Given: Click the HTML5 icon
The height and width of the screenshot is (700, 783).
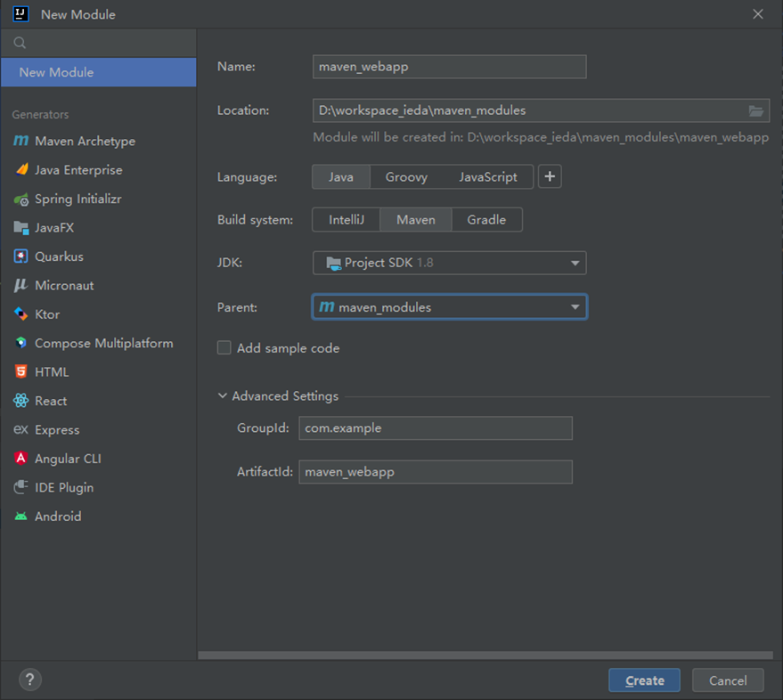Looking at the screenshot, I should [21, 371].
